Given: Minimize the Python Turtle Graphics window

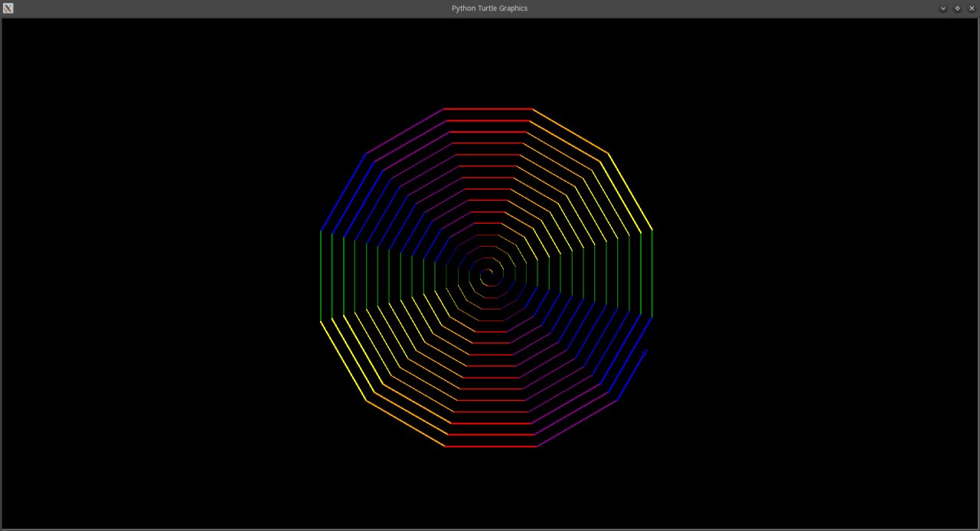Looking at the screenshot, I should point(943,8).
